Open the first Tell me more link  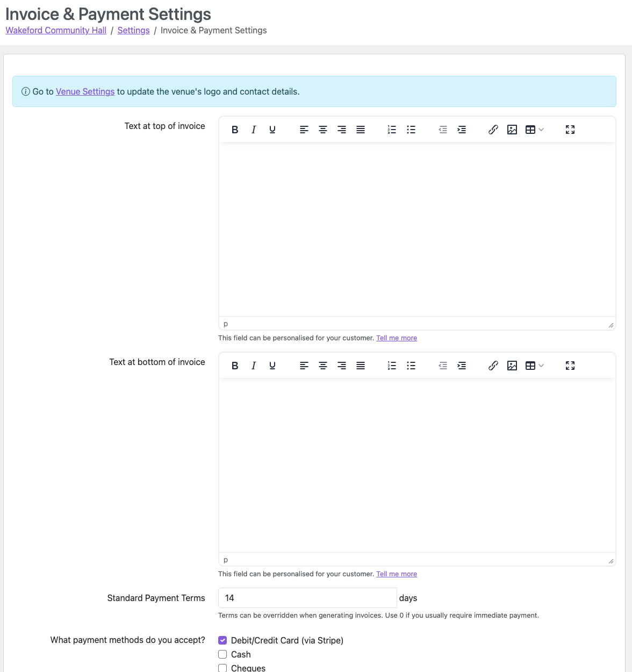tap(397, 338)
